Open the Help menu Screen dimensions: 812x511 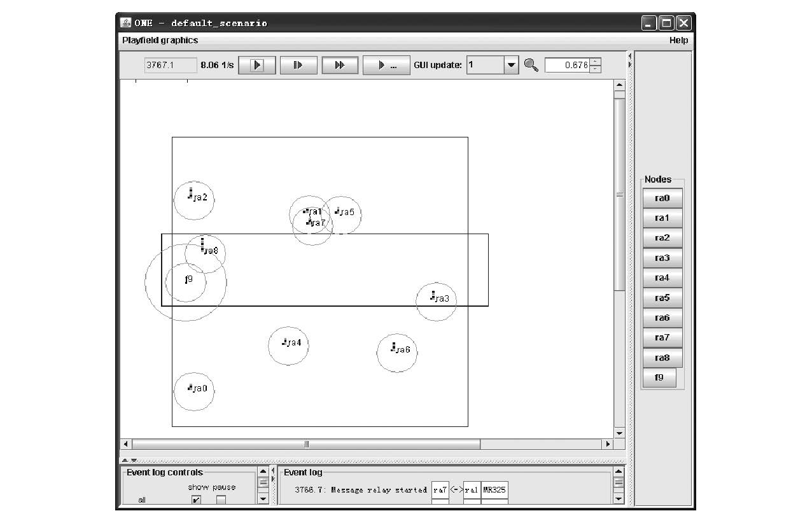click(x=678, y=40)
